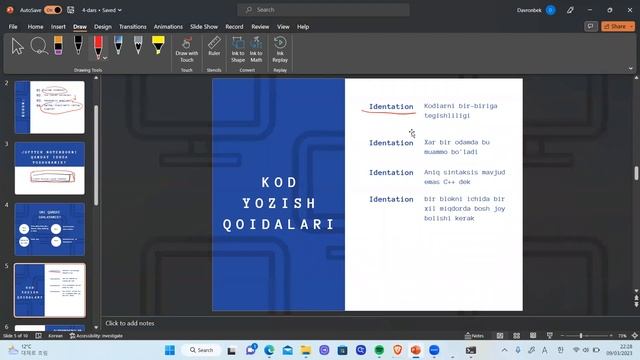The height and width of the screenshot is (360, 640).
Task: Open Microsoft Edge from taskbar
Action: (x=269, y=350)
